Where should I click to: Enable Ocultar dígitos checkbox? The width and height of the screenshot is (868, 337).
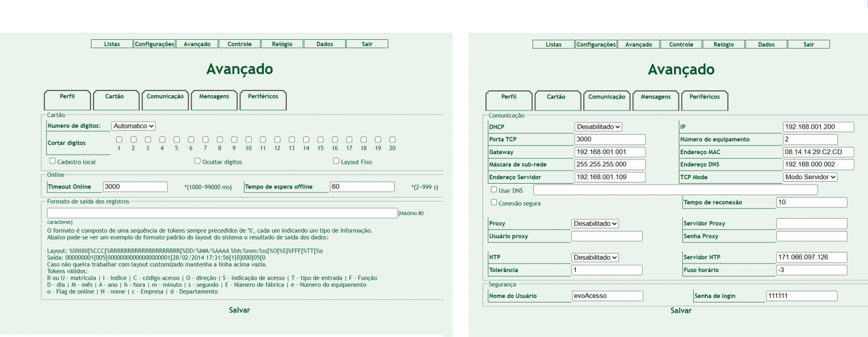(x=197, y=161)
